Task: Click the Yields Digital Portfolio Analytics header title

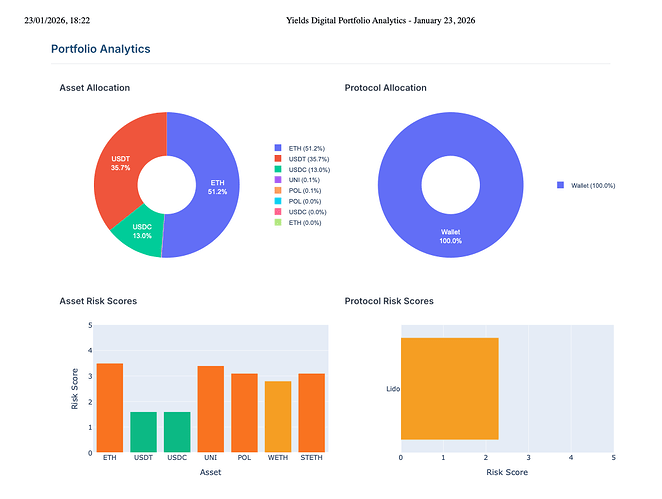Action: 380,20
